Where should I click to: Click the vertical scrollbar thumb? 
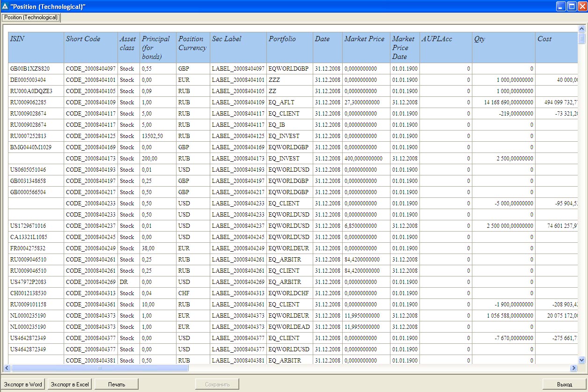(582, 38)
